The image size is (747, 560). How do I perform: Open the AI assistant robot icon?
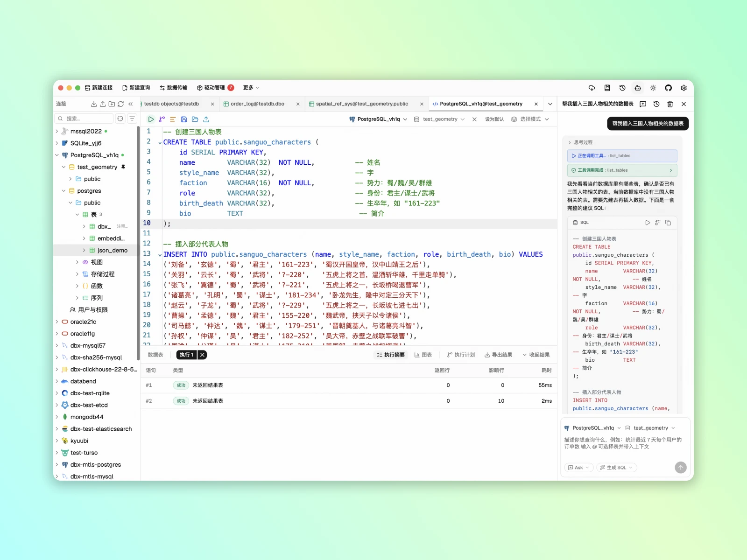pos(638,88)
